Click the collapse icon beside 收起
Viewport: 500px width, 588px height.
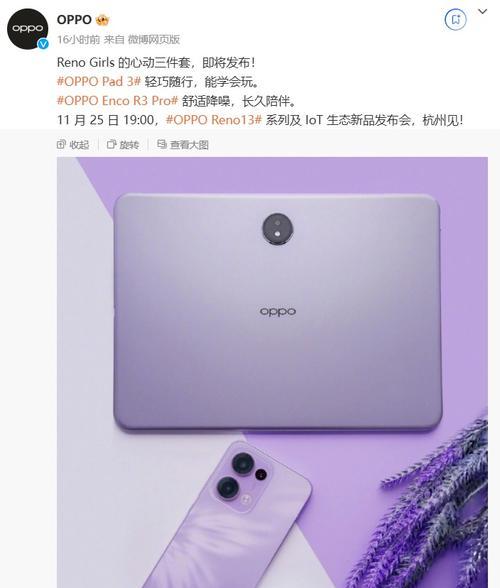point(61,144)
